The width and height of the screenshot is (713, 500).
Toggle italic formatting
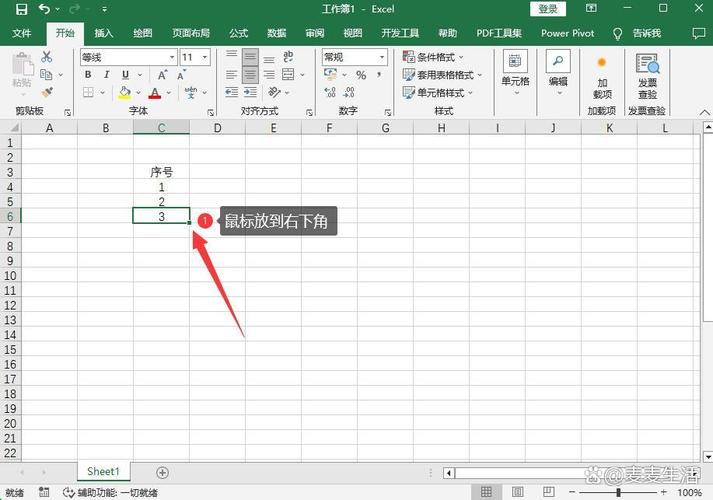tap(106, 75)
